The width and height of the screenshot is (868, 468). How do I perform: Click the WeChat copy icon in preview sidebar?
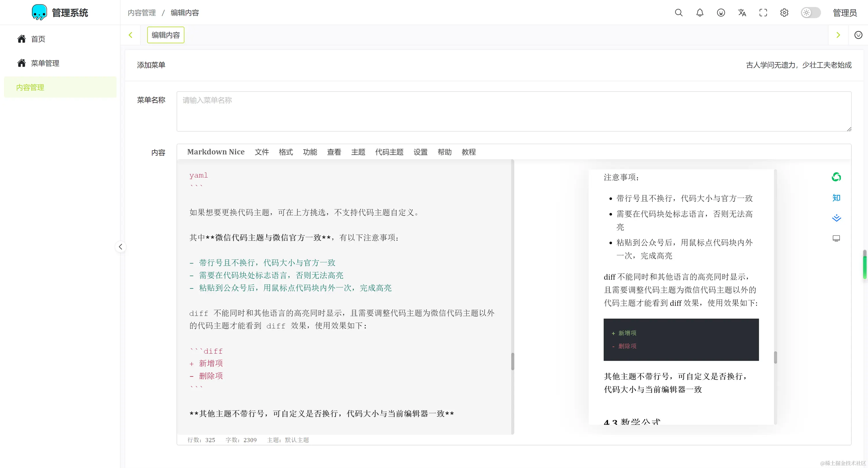[x=836, y=177]
